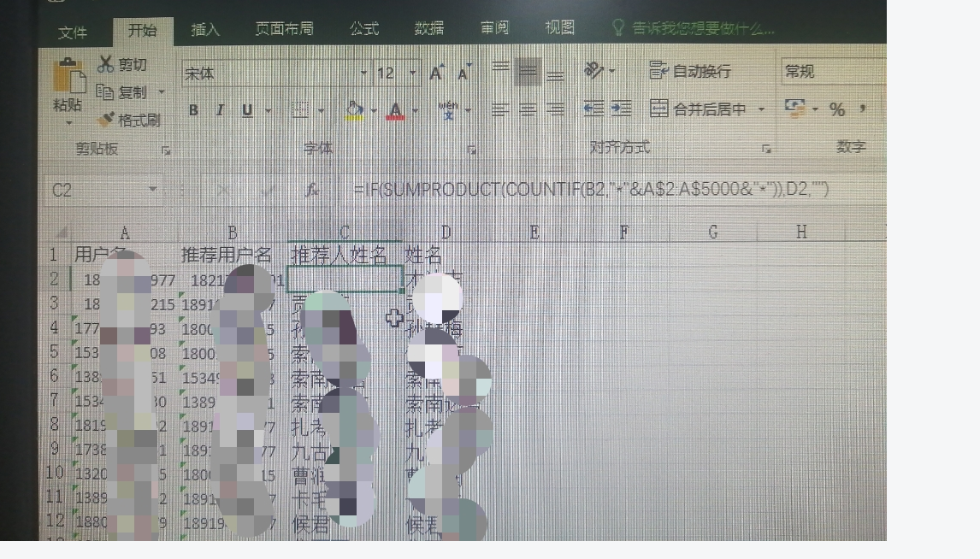Image resolution: width=980 pixels, height=559 pixels.
Task: Switch to the 插入 ribbon tab
Action: [x=206, y=28]
